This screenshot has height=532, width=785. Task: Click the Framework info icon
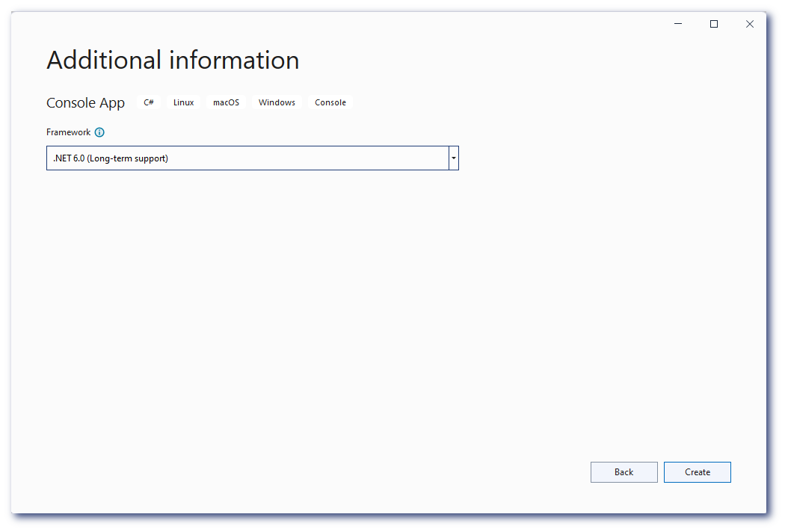99,132
